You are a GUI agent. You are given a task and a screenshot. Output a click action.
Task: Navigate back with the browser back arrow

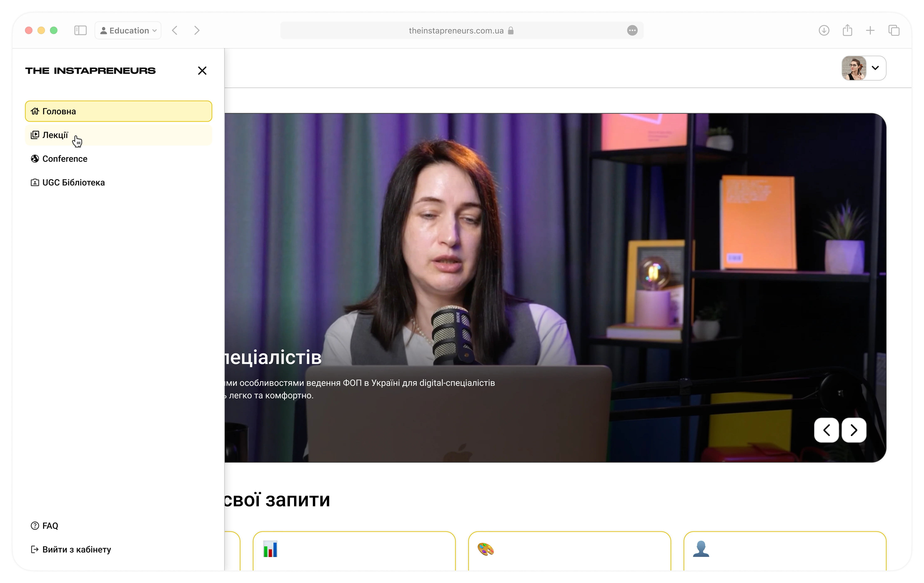tap(175, 30)
